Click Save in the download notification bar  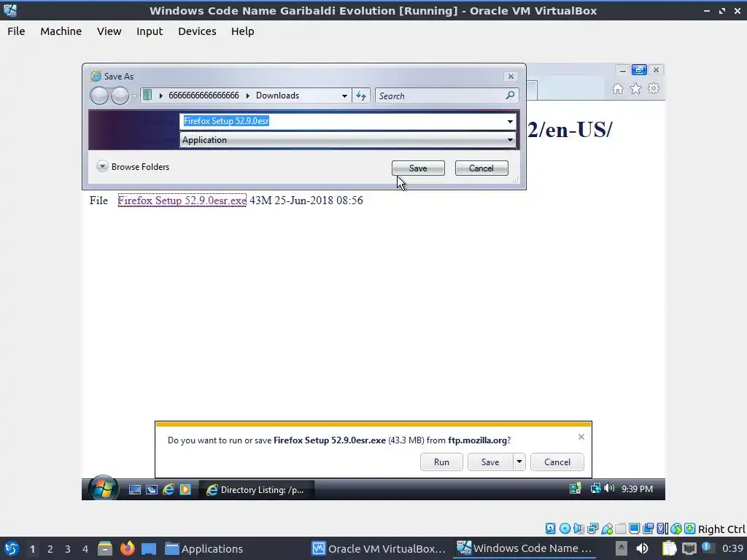point(490,462)
